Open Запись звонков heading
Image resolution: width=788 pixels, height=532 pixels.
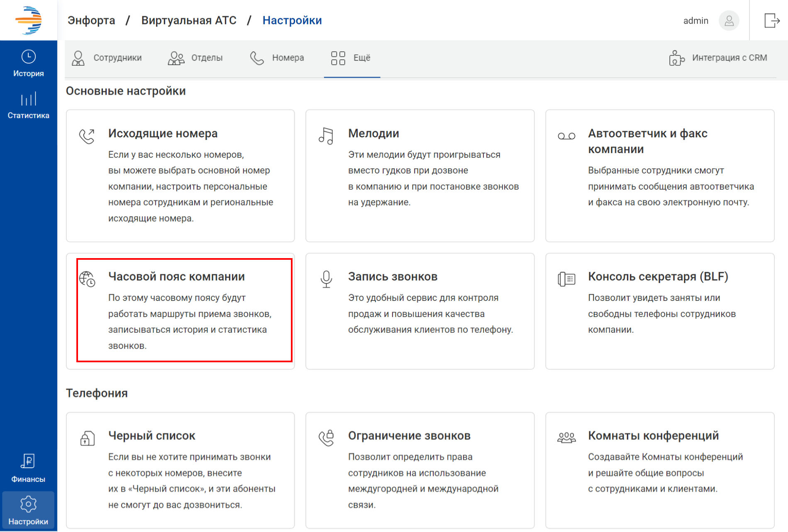pos(393,277)
